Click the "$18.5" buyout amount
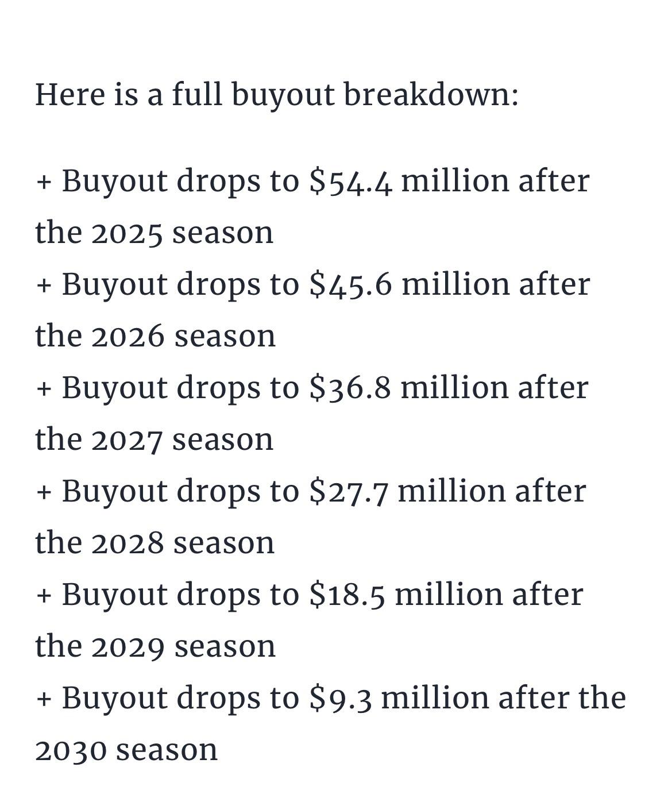Viewport: 672px width, 798px height. coord(347,595)
